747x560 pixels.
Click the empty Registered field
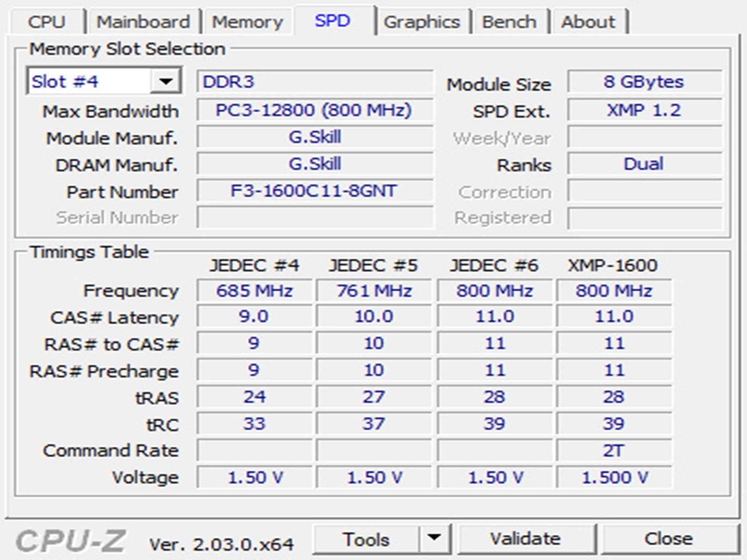(644, 217)
